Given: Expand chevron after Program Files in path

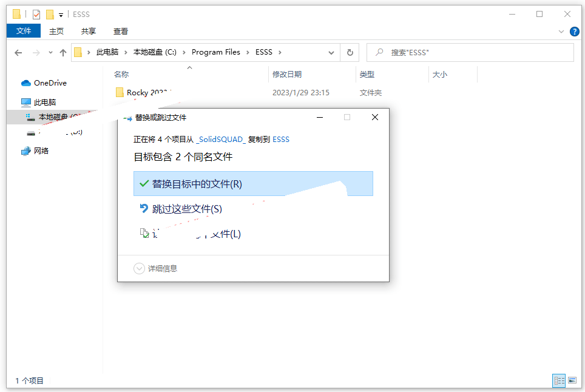Looking at the screenshot, I should click(x=248, y=52).
